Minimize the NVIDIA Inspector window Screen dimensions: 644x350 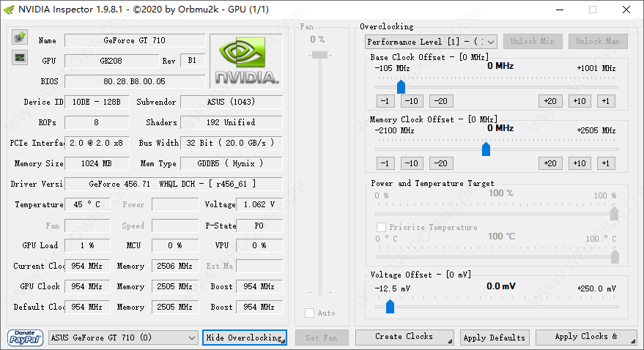tap(560, 10)
